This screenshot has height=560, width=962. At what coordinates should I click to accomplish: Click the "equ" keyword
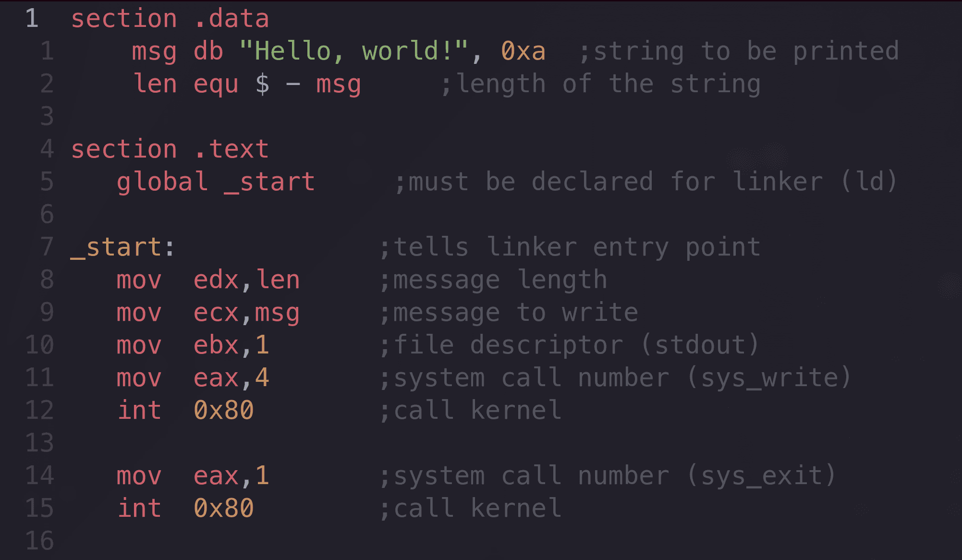[216, 84]
